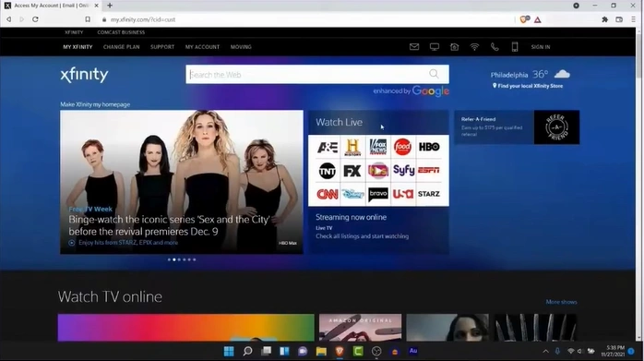Open Adobe Audition from the taskbar

click(x=413, y=351)
